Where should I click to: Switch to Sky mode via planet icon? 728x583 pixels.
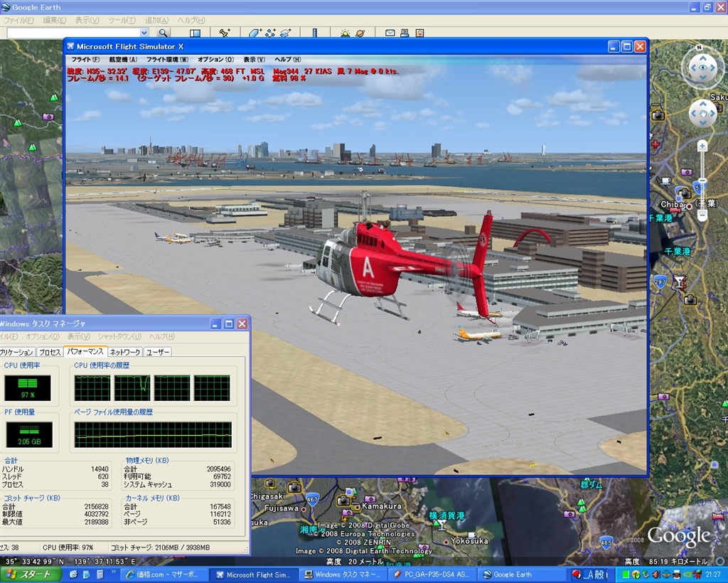coord(360,33)
